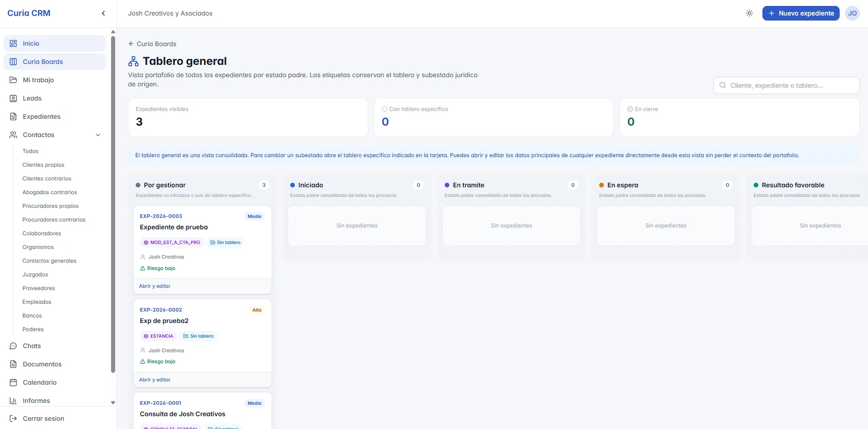
Task: Open the Mi trabajo folder icon
Action: (13, 80)
